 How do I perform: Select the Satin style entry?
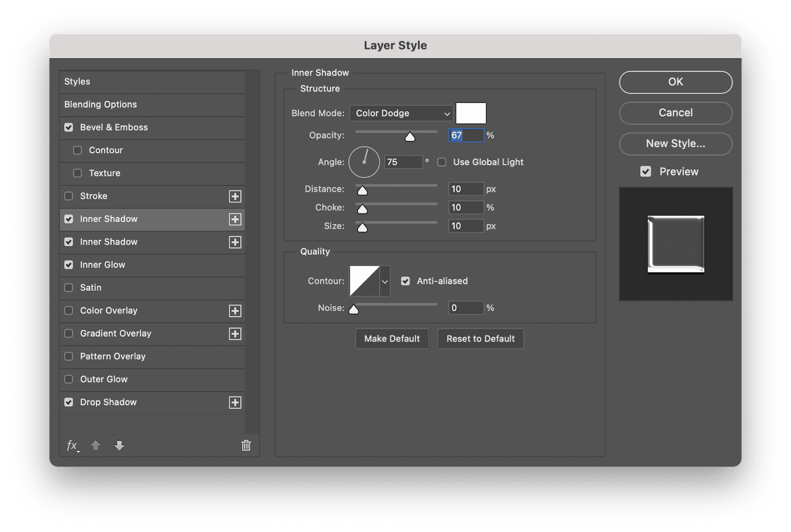point(152,288)
